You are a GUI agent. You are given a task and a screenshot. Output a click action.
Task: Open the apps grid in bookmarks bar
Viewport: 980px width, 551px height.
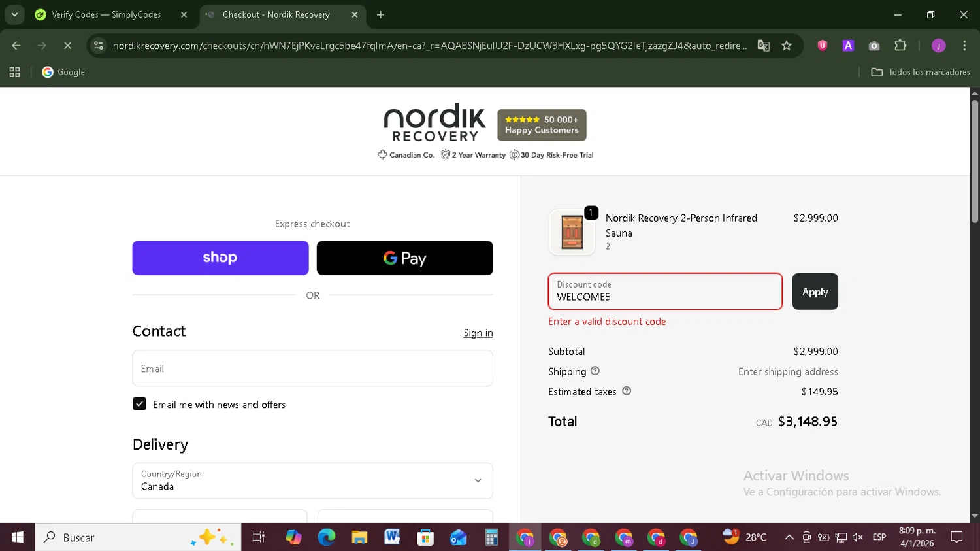pyautogui.click(x=14, y=72)
